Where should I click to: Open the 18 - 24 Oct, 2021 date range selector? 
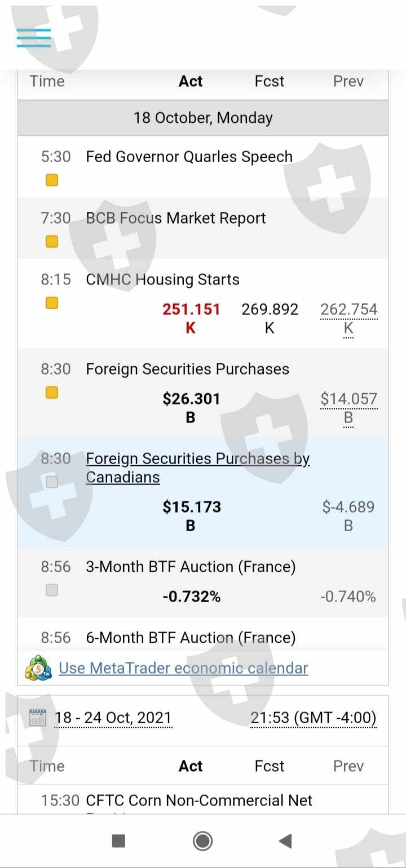[x=113, y=718]
